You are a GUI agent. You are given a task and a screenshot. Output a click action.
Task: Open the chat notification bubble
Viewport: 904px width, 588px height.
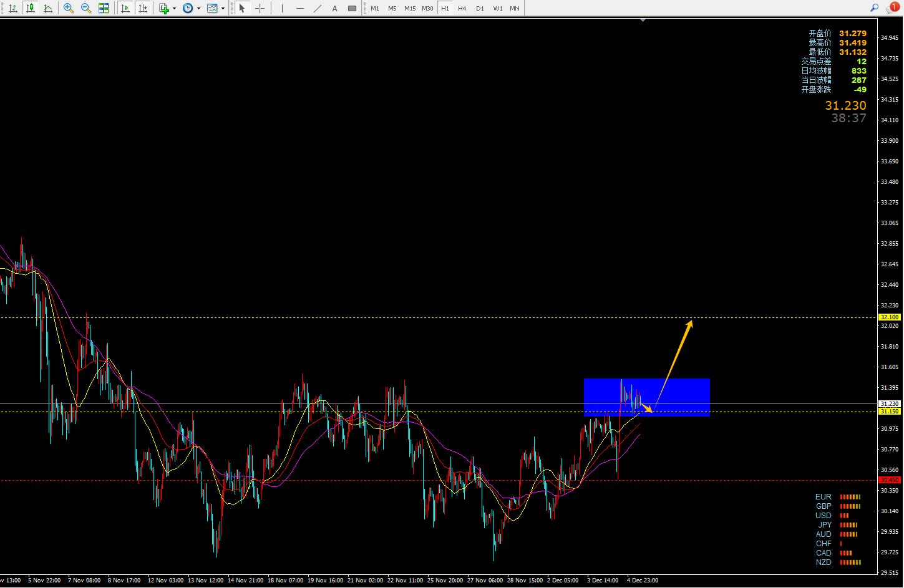coord(892,7)
